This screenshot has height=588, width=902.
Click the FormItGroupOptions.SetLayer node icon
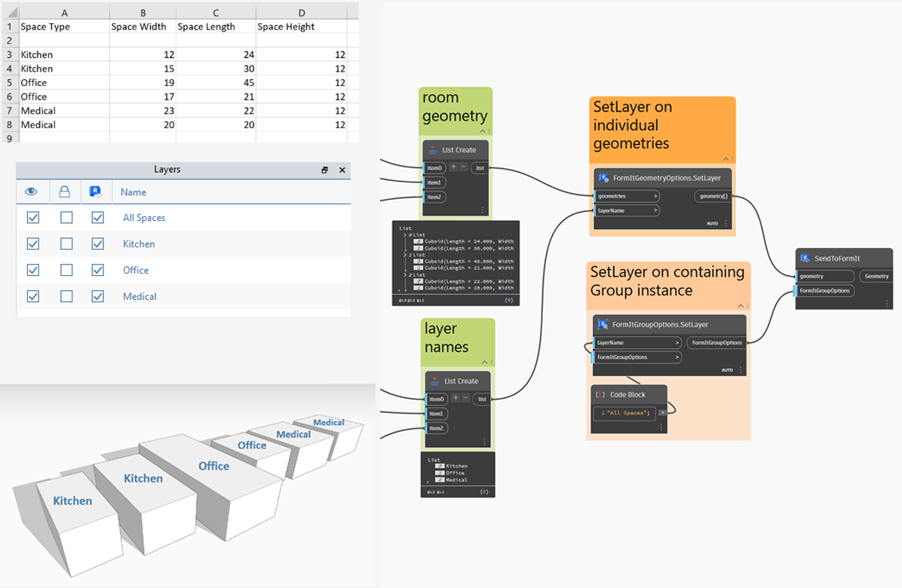click(x=603, y=325)
